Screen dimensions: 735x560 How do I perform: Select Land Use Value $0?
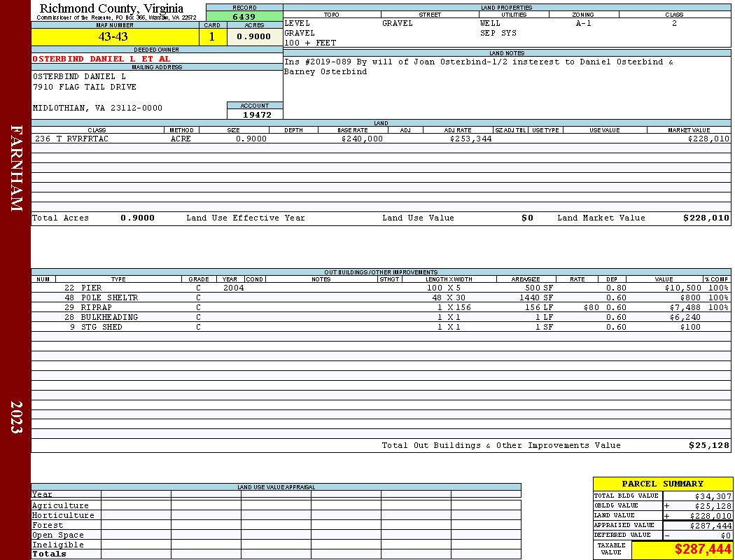[x=527, y=218]
